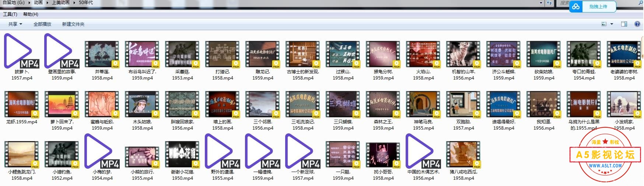Click the file name 一只鞋.1959.mp4
The image size is (644, 186).
(x=343, y=175)
